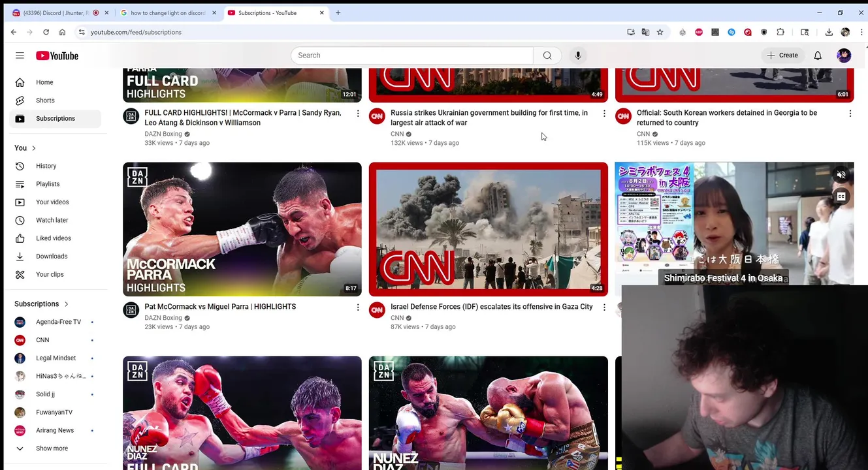Open options menu for FULL CARD HIGHLIGHTS video

click(358, 114)
